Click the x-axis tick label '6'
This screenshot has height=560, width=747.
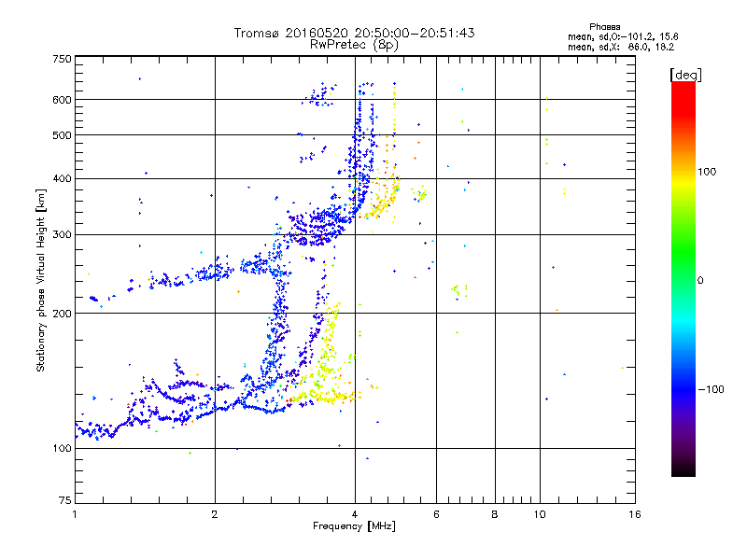[436, 514]
